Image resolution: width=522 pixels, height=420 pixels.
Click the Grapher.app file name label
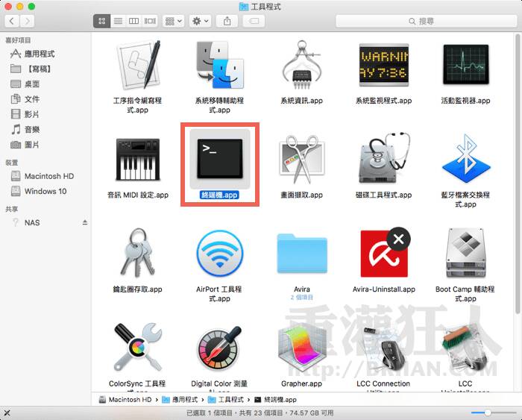pos(301,383)
